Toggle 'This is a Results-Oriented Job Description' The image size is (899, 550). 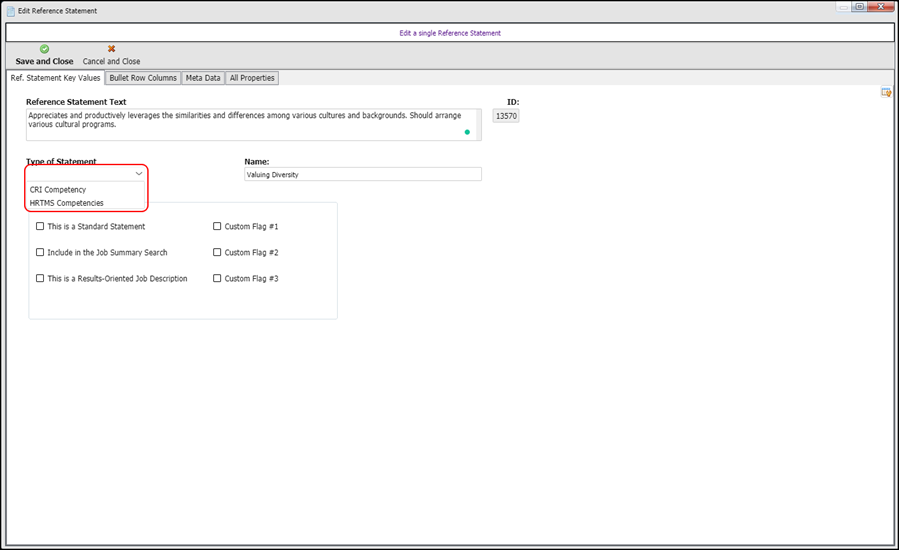click(x=40, y=278)
